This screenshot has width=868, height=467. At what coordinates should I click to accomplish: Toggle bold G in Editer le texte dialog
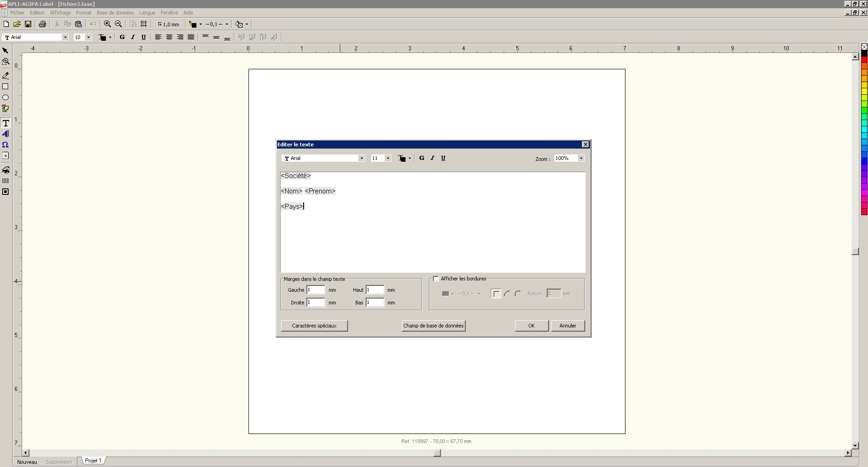(x=422, y=158)
